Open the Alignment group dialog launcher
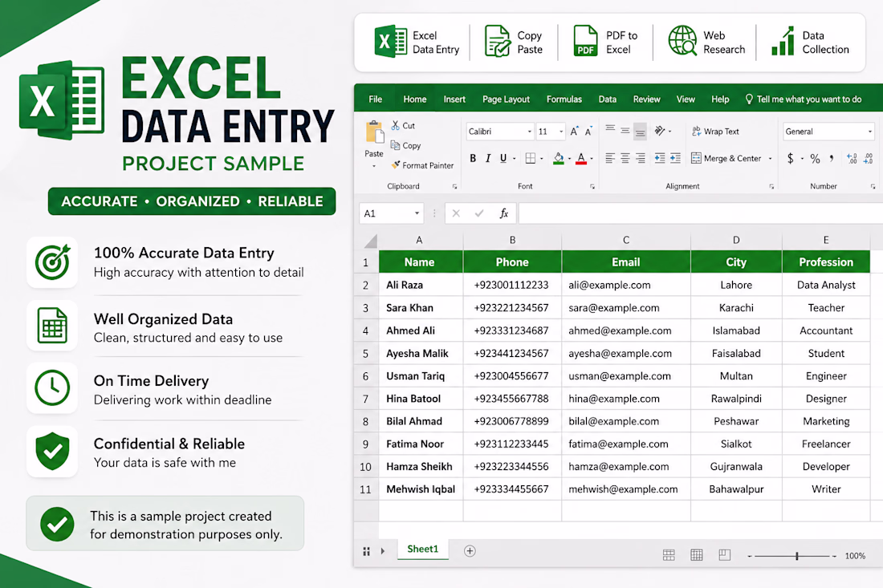883x588 pixels. (771, 186)
